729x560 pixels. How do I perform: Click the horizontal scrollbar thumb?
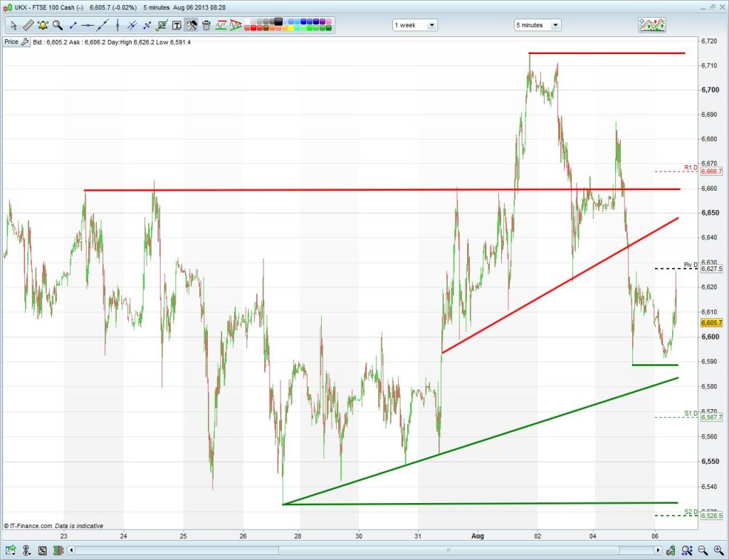coord(449,550)
